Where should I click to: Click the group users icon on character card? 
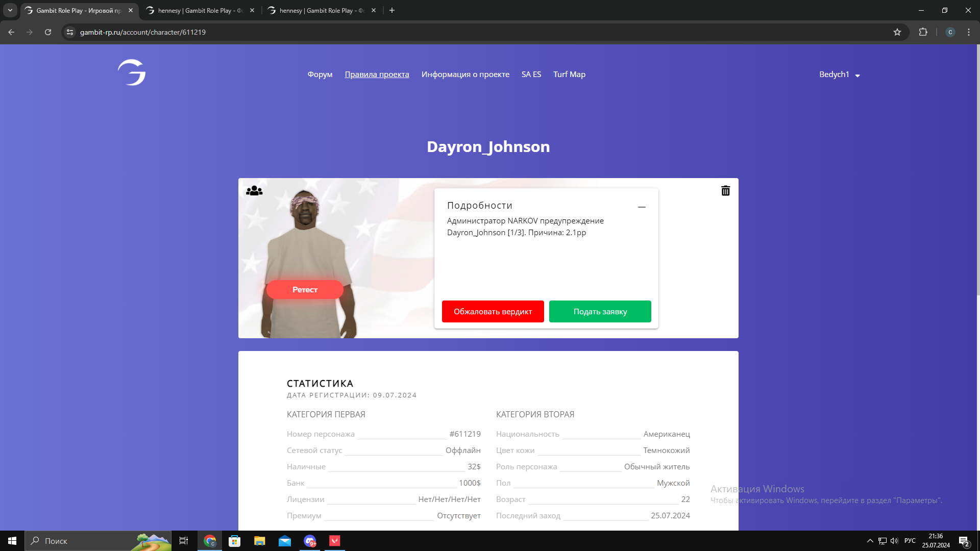[254, 191]
